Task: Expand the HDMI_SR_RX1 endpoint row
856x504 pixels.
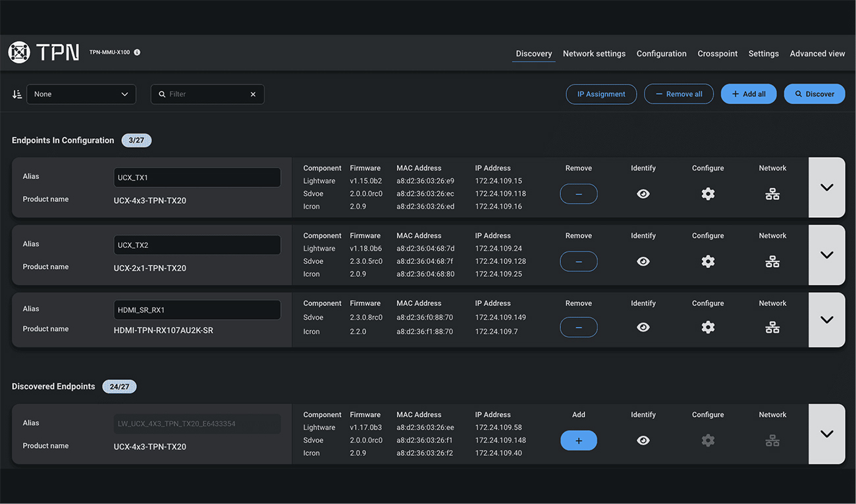Action: [826, 320]
